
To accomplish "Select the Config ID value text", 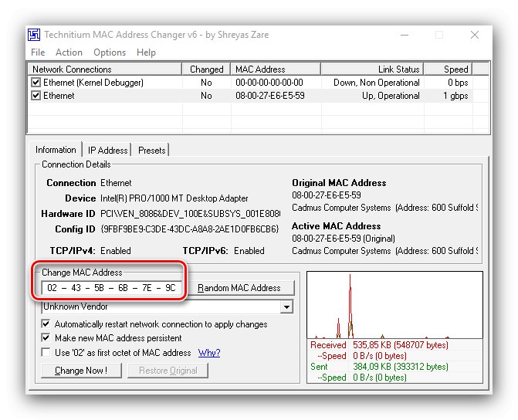I will [x=190, y=229].
